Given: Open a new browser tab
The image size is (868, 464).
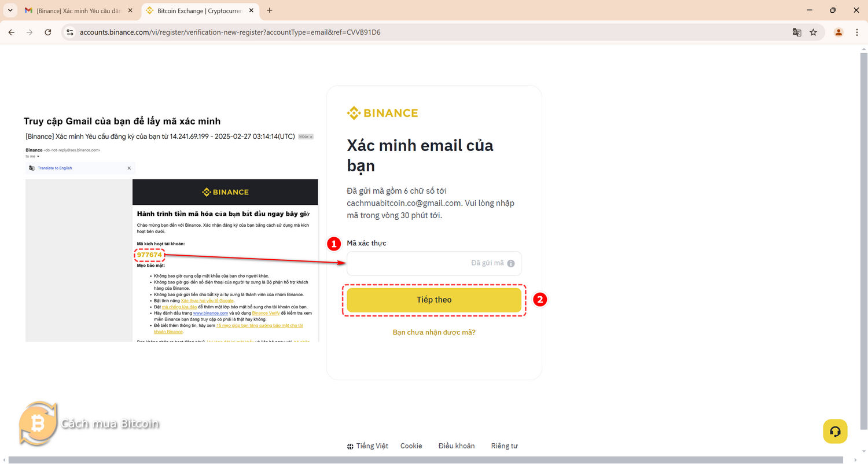Looking at the screenshot, I should coord(270,10).
